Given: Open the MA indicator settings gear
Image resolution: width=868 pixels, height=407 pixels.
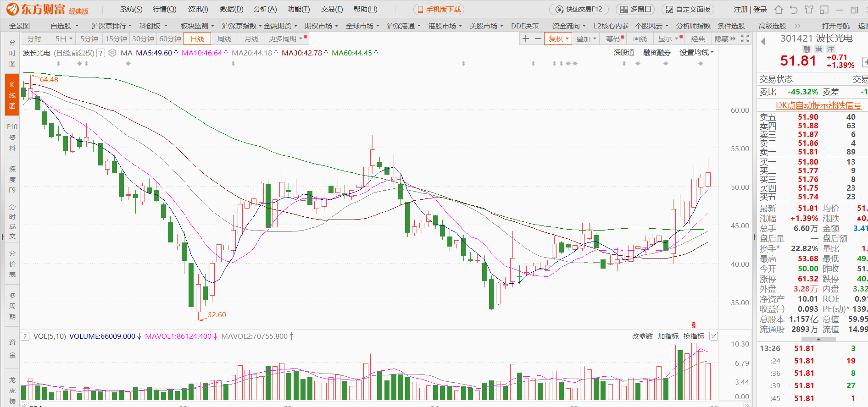Looking at the screenshot, I should click(112, 53).
